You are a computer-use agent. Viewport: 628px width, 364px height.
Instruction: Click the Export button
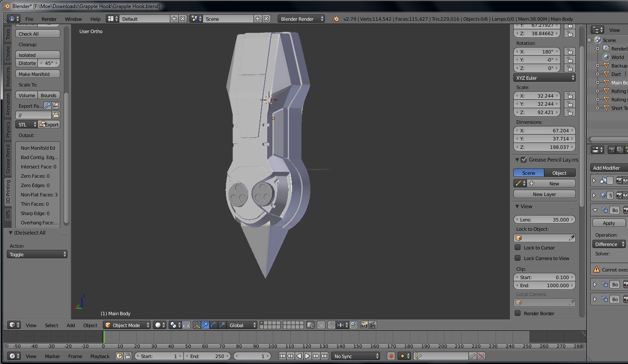point(49,124)
